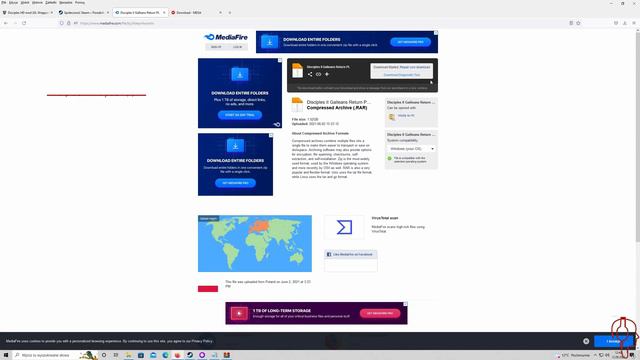
Task: Bookmark the page with the star icon
Action: click(578, 23)
